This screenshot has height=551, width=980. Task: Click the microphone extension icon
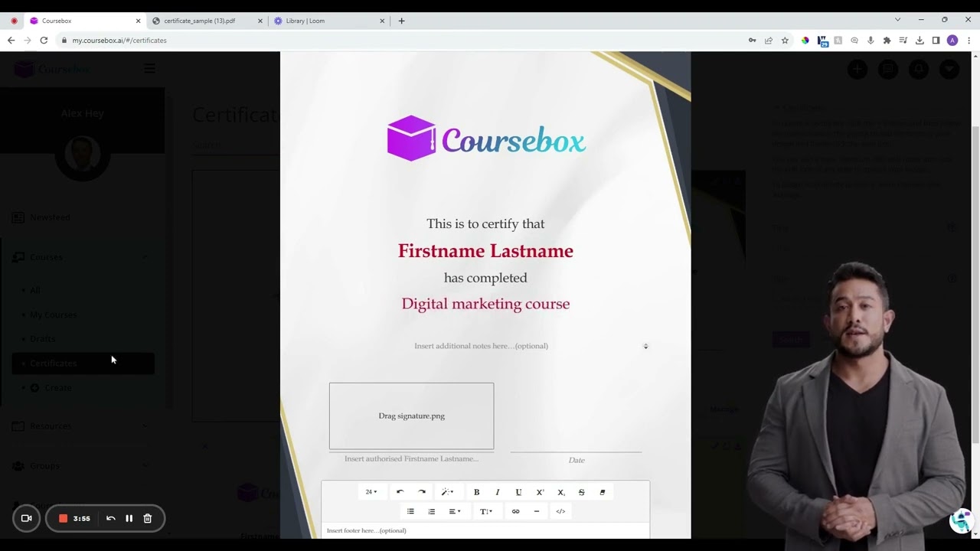[x=871, y=41]
